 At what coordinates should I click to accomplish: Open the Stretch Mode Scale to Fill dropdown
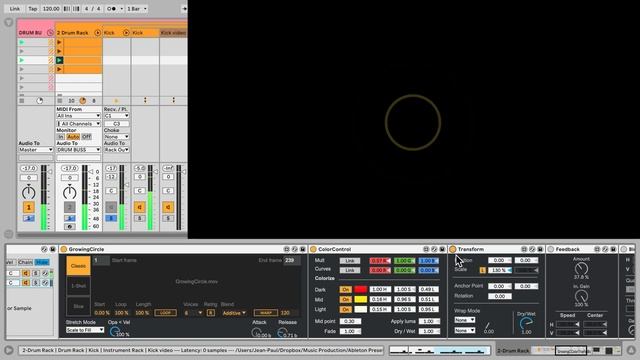click(85, 330)
